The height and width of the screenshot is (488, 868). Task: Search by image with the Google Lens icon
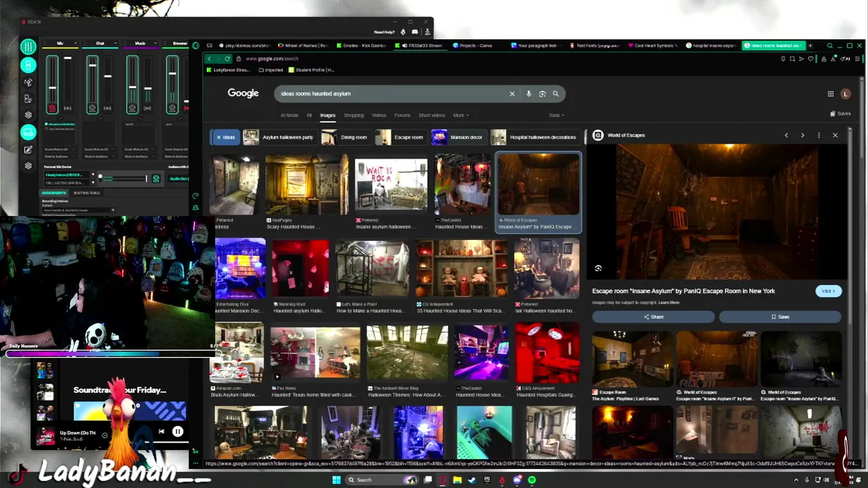pos(542,94)
